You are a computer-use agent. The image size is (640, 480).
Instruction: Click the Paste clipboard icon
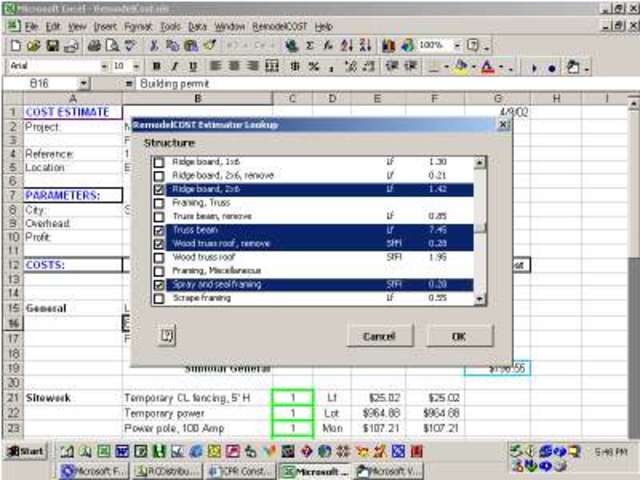(x=191, y=45)
